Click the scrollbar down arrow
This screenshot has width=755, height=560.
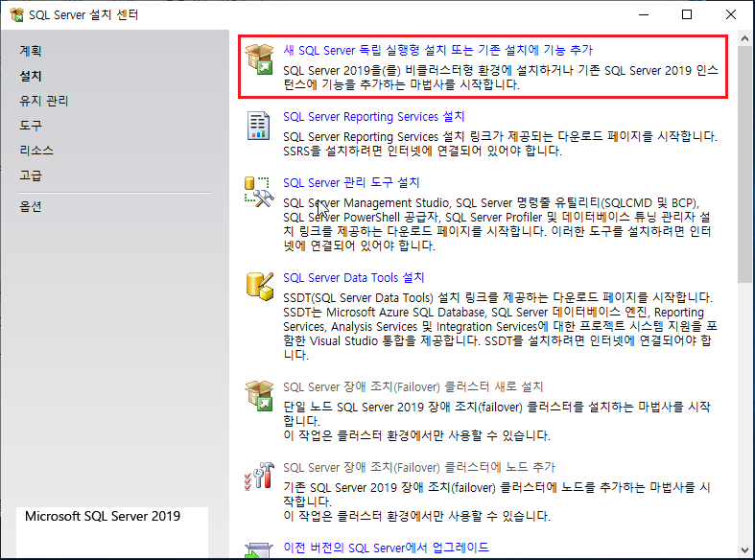point(744,549)
